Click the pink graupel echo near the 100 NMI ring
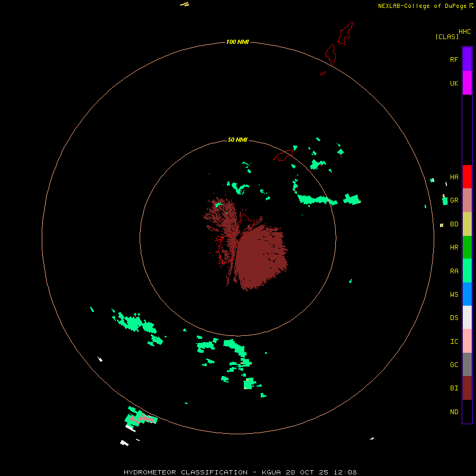 (x=141, y=418)
